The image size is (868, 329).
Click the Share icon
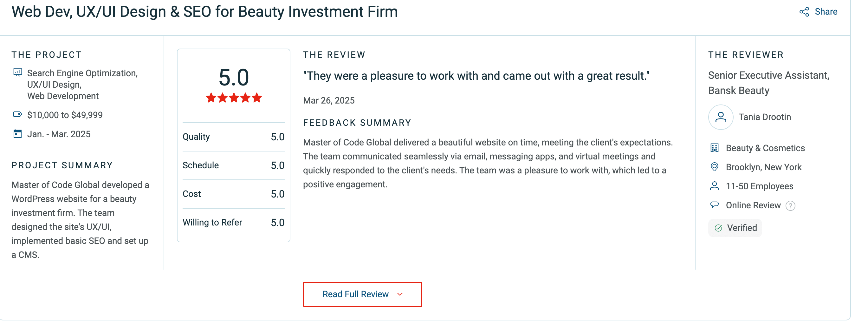(x=804, y=12)
